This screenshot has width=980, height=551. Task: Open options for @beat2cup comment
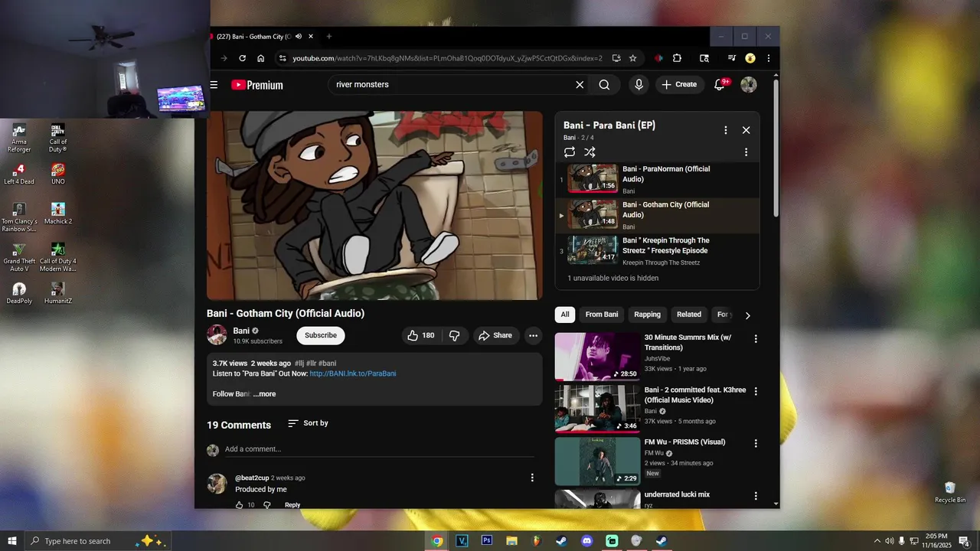point(532,478)
